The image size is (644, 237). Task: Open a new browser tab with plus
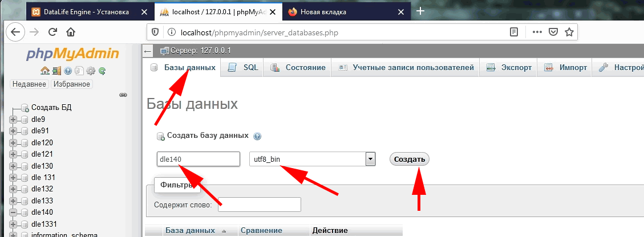420,11
